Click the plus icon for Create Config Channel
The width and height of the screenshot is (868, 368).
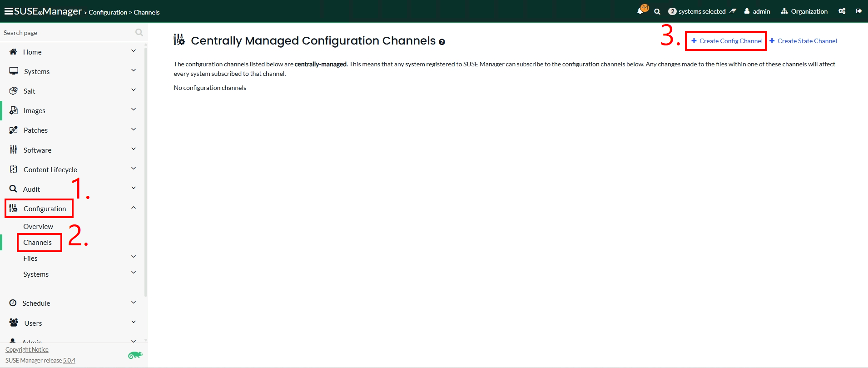[x=694, y=41]
